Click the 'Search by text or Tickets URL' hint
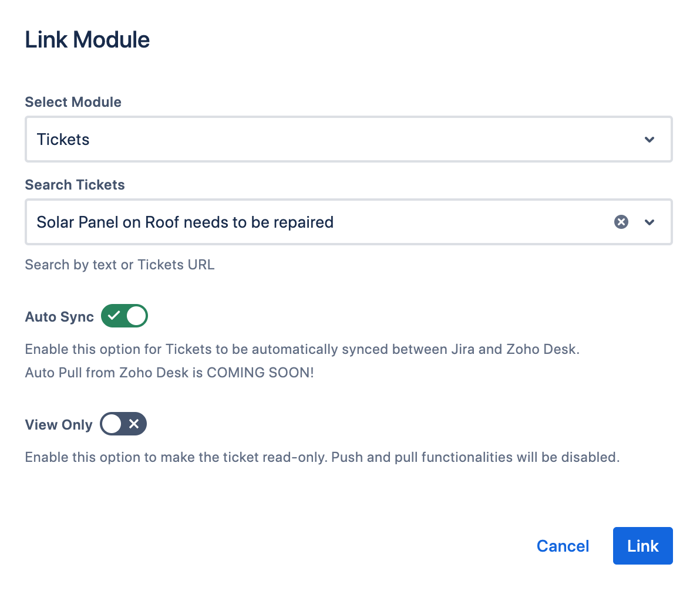This screenshot has width=700, height=608. tap(120, 265)
